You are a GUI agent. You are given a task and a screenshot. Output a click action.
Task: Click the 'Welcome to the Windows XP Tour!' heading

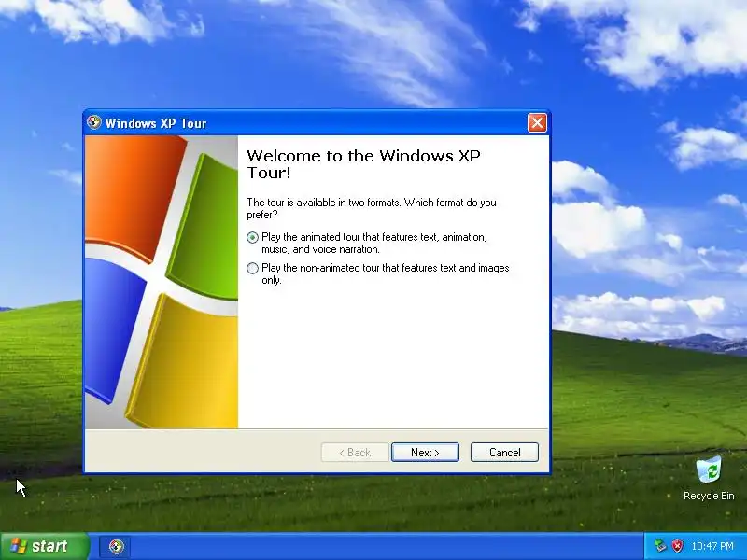pos(363,164)
